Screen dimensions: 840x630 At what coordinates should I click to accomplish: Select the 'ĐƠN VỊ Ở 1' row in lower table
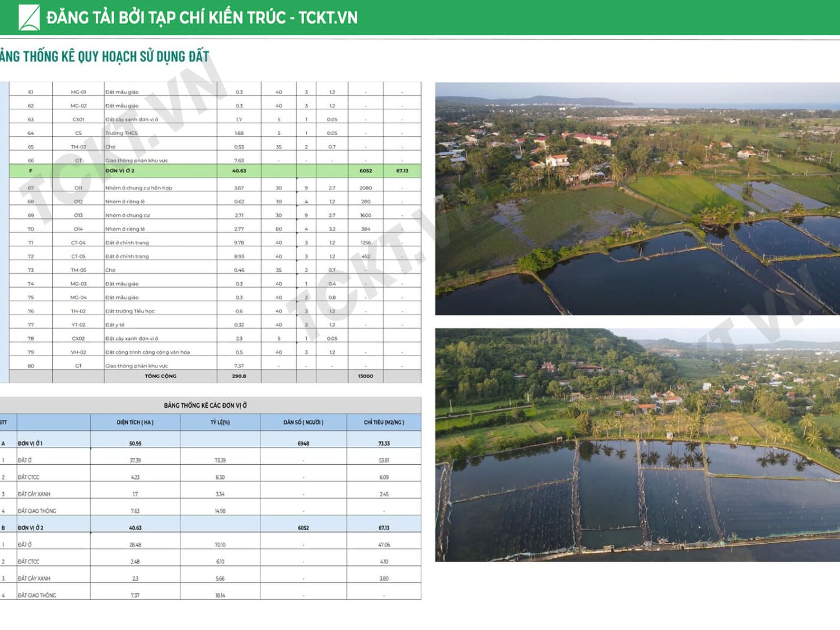coord(30,444)
